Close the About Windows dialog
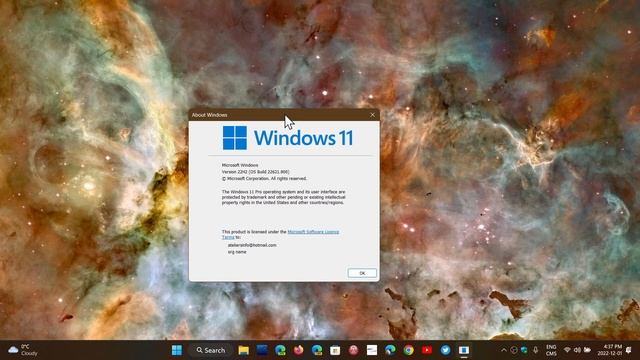 coord(372,115)
